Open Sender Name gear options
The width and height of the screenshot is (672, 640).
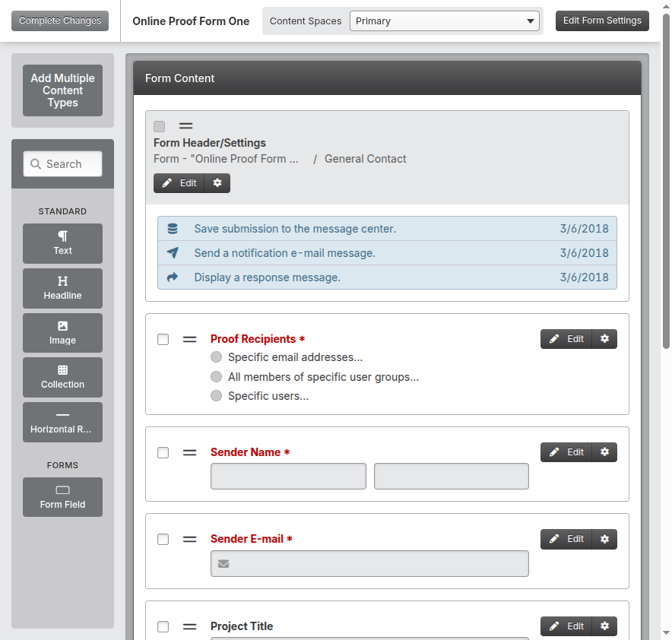click(x=604, y=452)
